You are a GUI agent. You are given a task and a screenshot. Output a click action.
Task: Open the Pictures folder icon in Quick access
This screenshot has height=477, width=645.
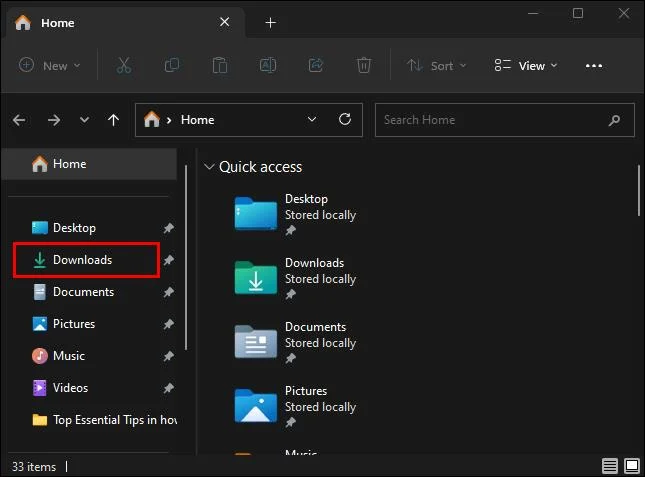pos(256,405)
